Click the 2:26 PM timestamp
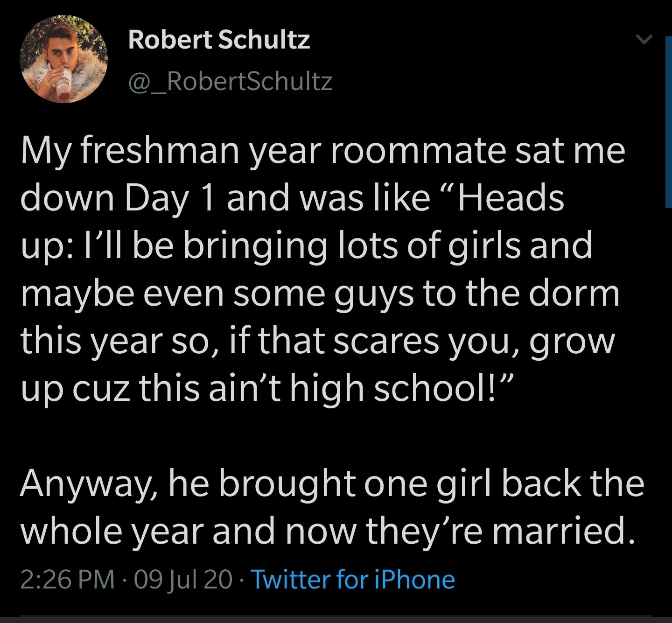 (x=67, y=580)
